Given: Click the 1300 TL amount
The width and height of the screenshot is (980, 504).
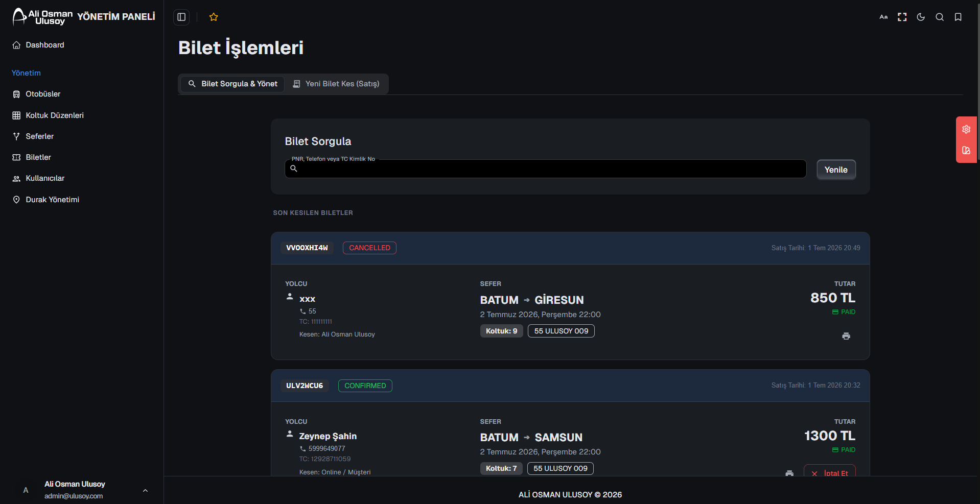Looking at the screenshot, I should pos(830,436).
